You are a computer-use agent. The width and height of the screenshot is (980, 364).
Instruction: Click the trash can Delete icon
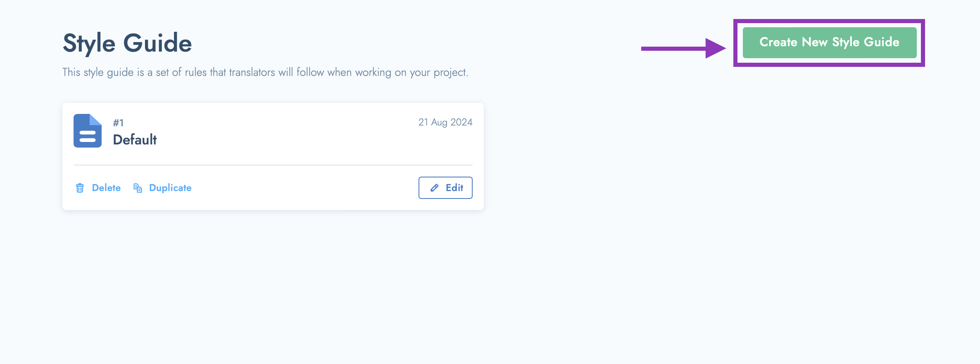coord(80,188)
